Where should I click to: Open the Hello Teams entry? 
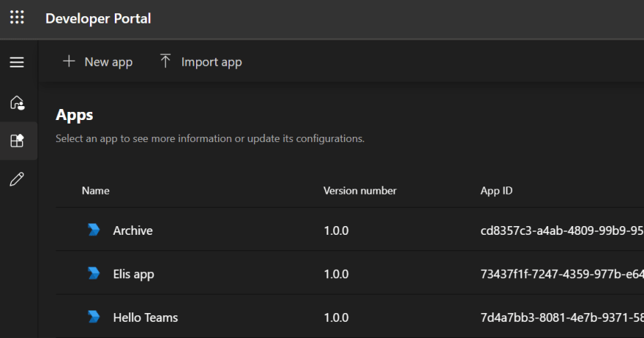click(x=146, y=318)
